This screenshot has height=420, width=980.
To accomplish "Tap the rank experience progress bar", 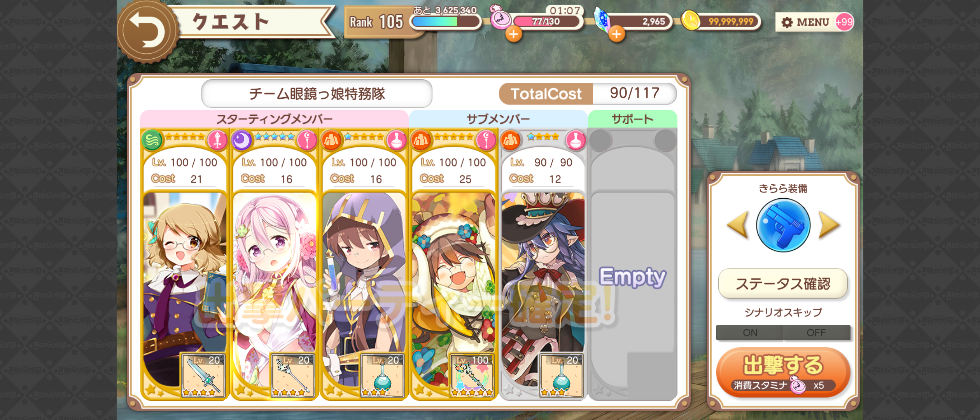I will point(445,21).
